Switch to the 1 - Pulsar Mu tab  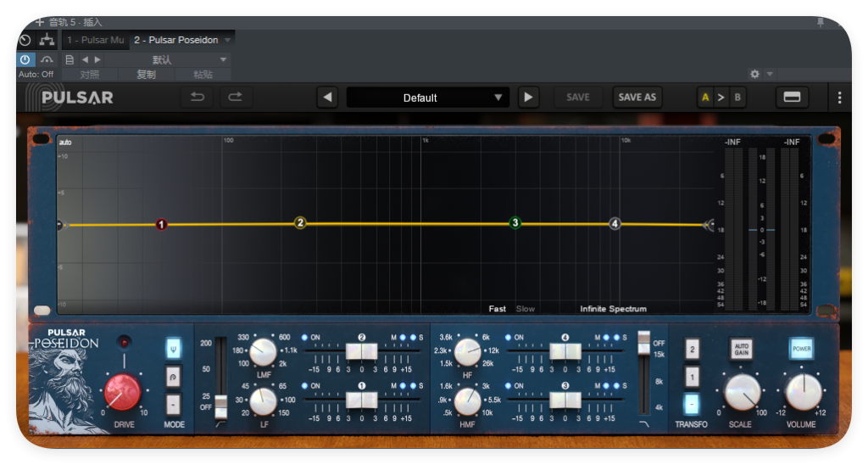95,40
